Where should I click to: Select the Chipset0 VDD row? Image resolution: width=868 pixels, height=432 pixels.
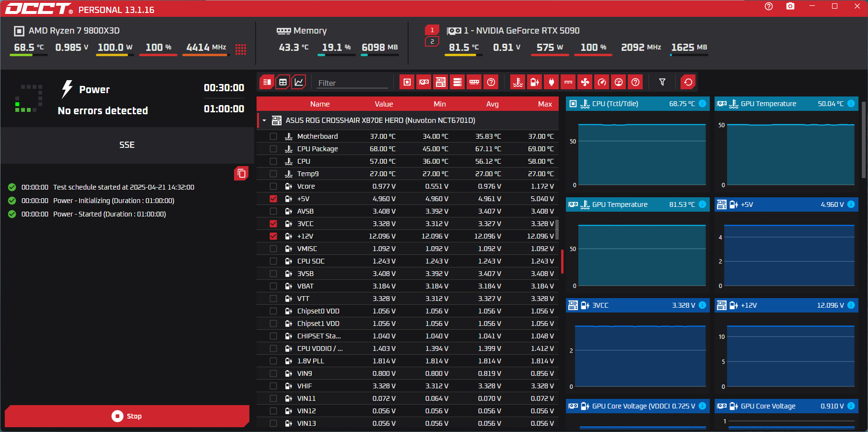(408, 311)
